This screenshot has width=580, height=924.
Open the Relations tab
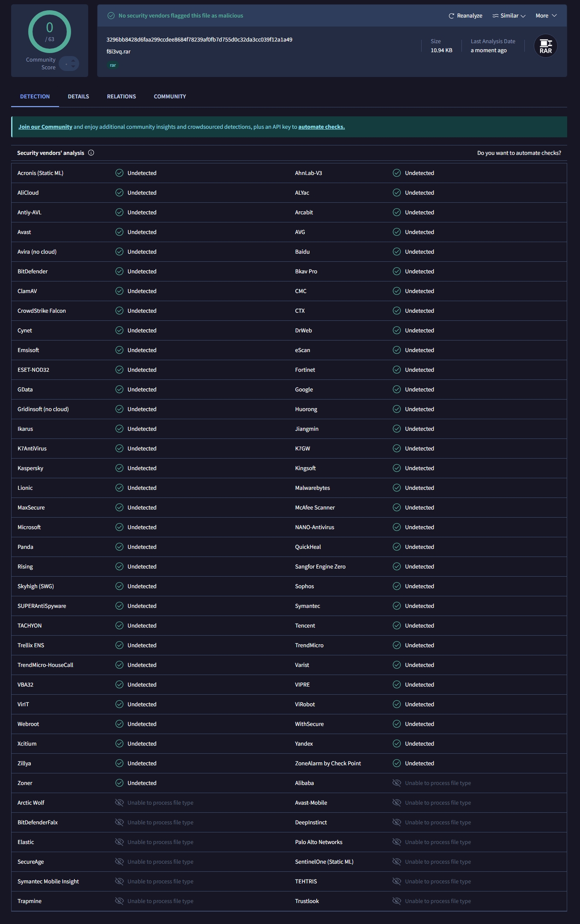[122, 97]
